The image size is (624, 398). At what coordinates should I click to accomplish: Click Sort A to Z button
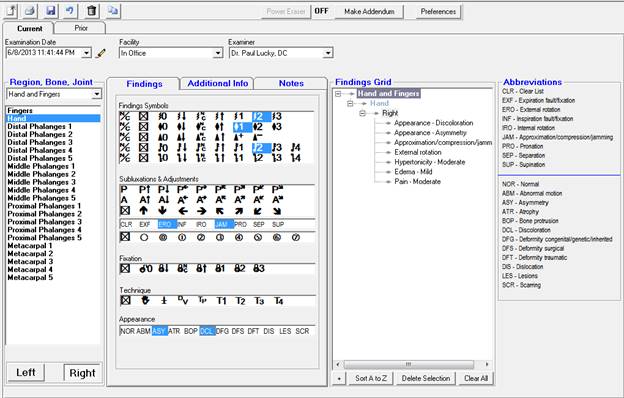(x=371, y=378)
